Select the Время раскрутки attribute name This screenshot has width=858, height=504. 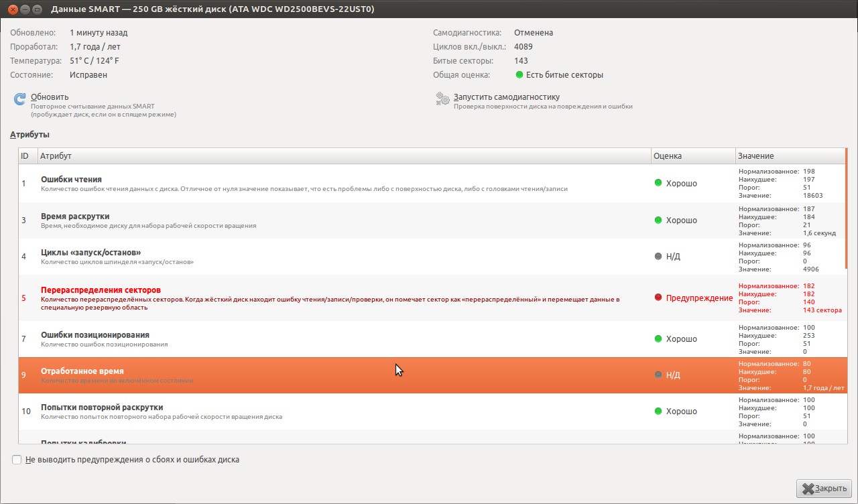(x=75, y=216)
